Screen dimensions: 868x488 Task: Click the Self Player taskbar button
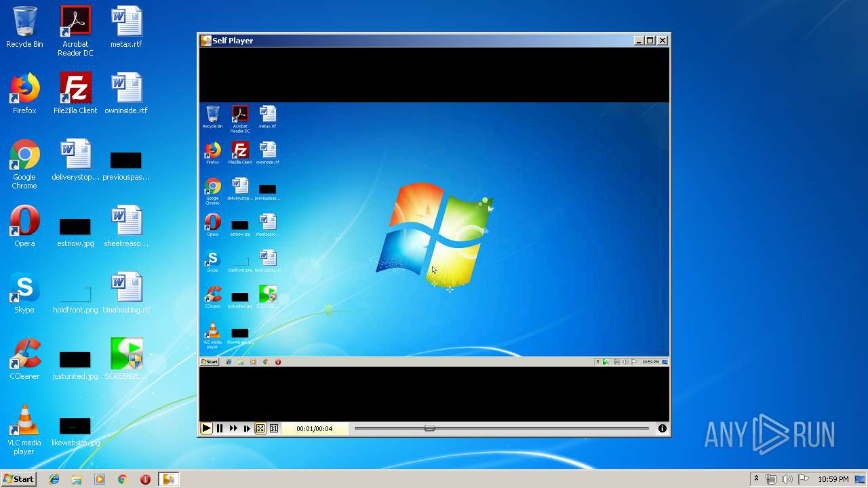[x=168, y=479]
